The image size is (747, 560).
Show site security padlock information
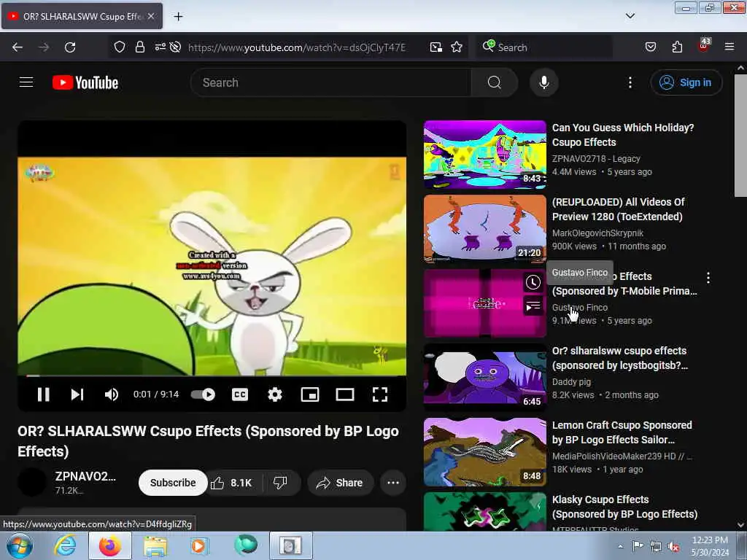pos(139,47)
